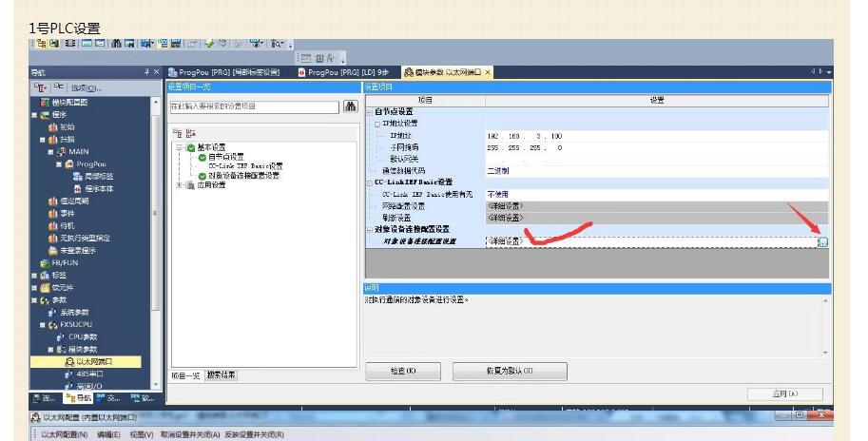Pin the navigation panel with the pushpin icon
This screenshot has width=868, height=441.
point(145,72)
